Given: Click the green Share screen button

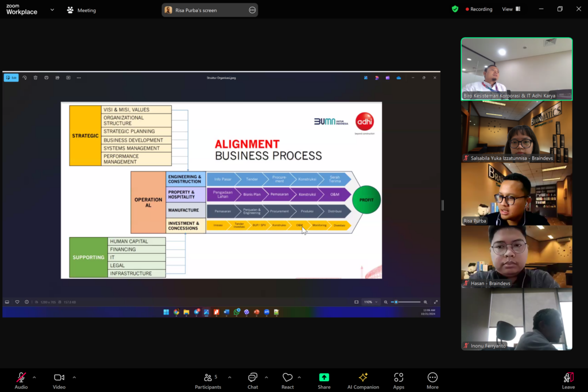Looking at the screenshot, I should [x=324, y=378].
